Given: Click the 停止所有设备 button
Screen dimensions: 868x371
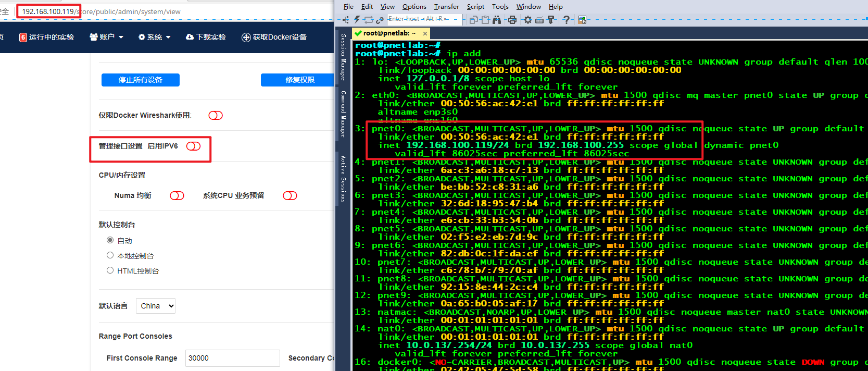Looking at the screenshot, I should click(x=141, y=80).
